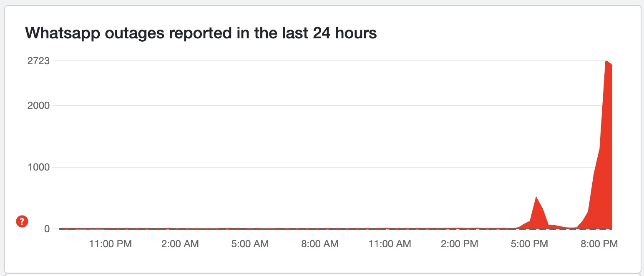Click the 0 y-axis label
This screenshot has height=276, width=644.
coord(47,229)
